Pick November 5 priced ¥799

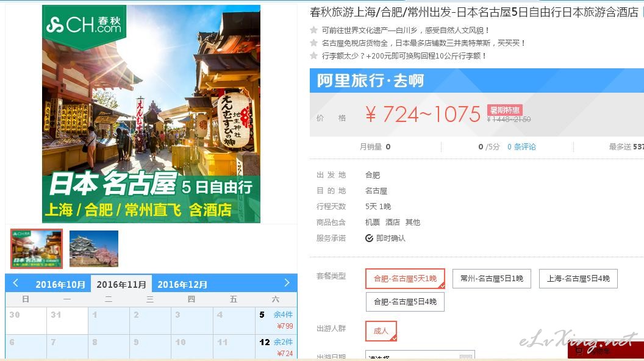[276, 320]
